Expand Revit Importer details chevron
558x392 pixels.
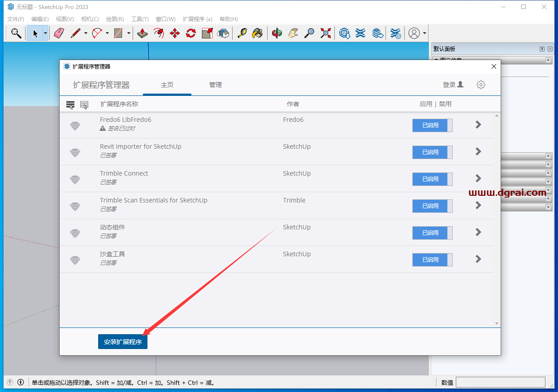click(478, 151)
